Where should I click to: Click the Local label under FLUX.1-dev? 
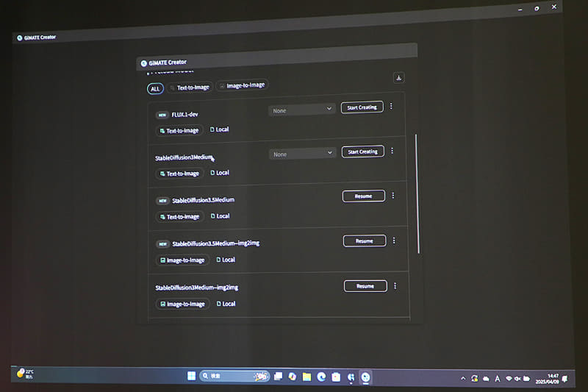(219, 129)
